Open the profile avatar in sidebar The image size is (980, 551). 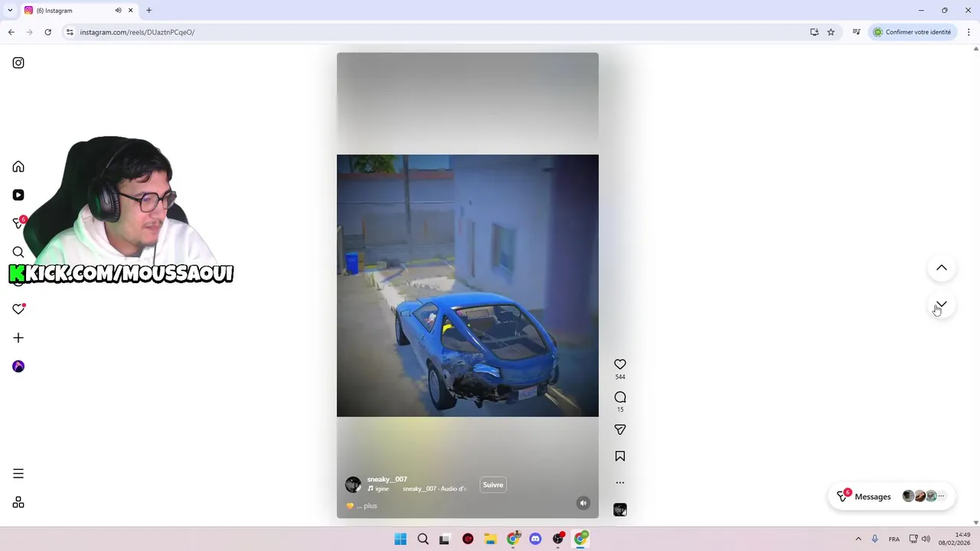pyautogui.click(x=18, y=367)
